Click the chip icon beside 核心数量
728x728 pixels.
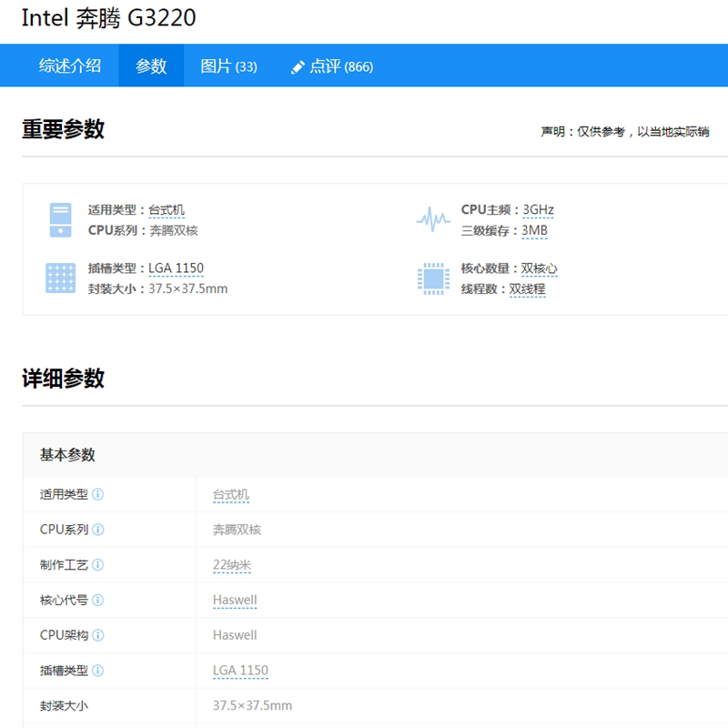(433, 278)
